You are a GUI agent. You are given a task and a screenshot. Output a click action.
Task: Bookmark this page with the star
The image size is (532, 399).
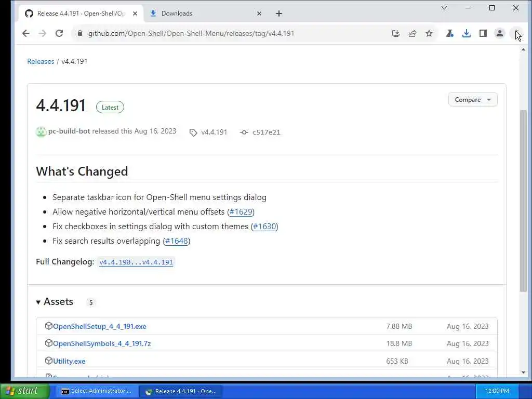click(429, 33)
